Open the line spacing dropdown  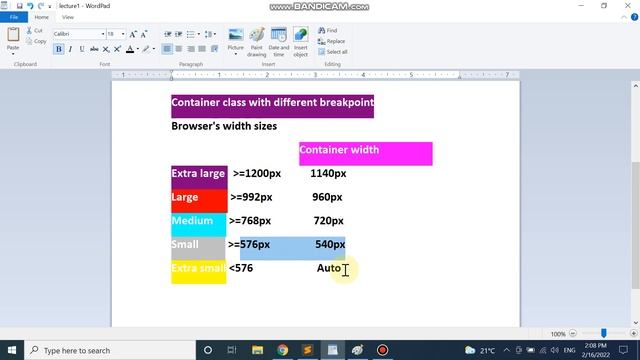tap(210, 34)
